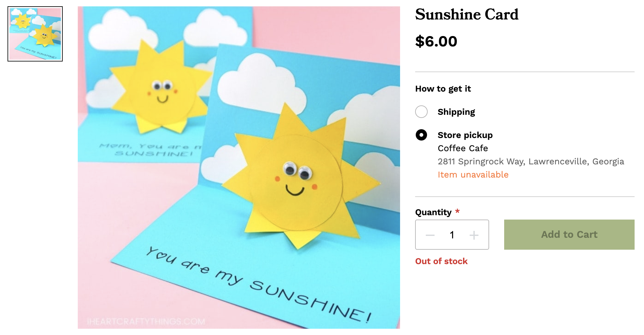
Task: Click the IHEARTCRAFTYTHINGS.COM watermark on the photo
Action: click(146, 322)
